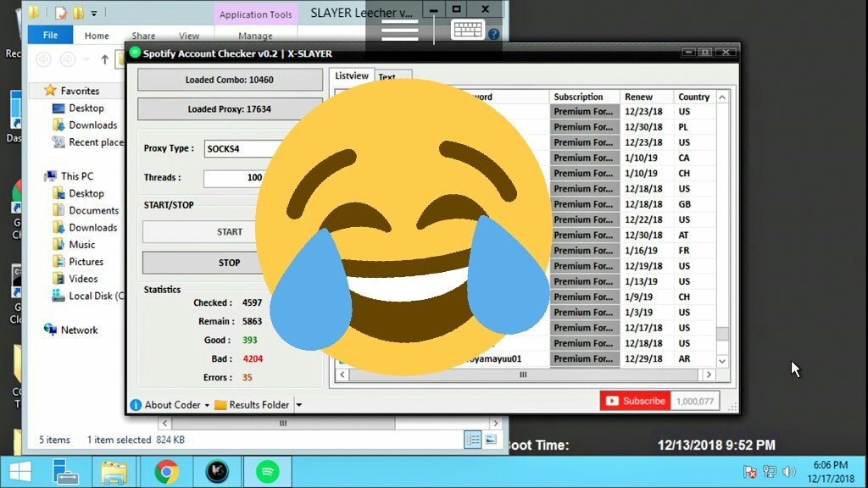The width and height of the screenshot is (868, 488).
Task: Open the black round app taskbar icon
Action: (217, 472)
